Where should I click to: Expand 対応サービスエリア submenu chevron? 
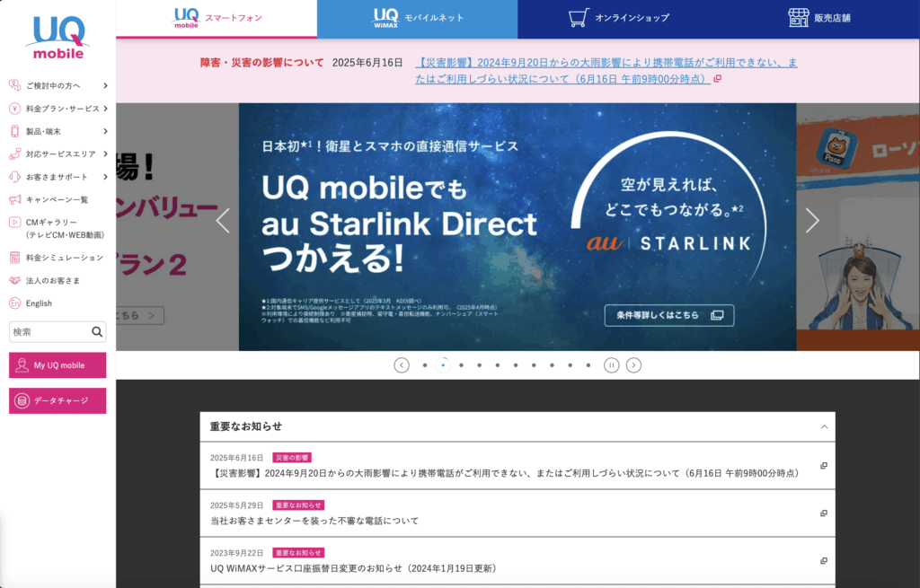coord(106,154)
